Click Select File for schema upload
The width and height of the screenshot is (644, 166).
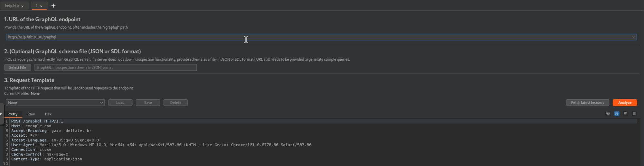(17, 67)
